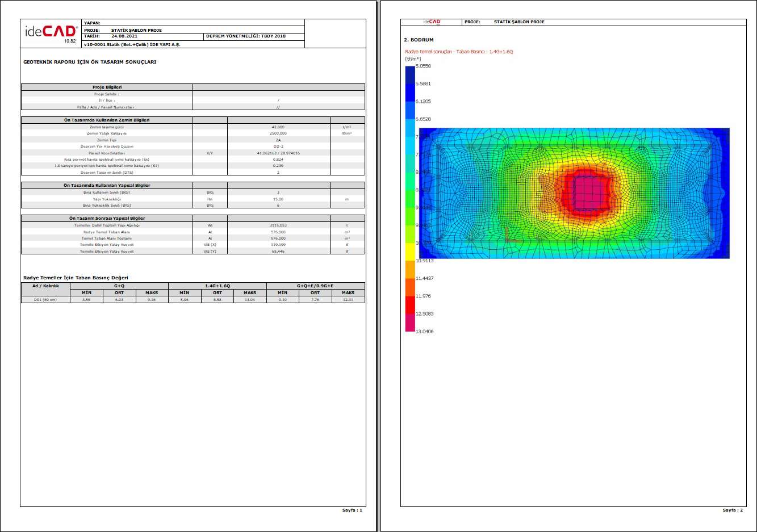Click the orange 11.4437 legend color block
Screen dimensions: 757x532
410,269
